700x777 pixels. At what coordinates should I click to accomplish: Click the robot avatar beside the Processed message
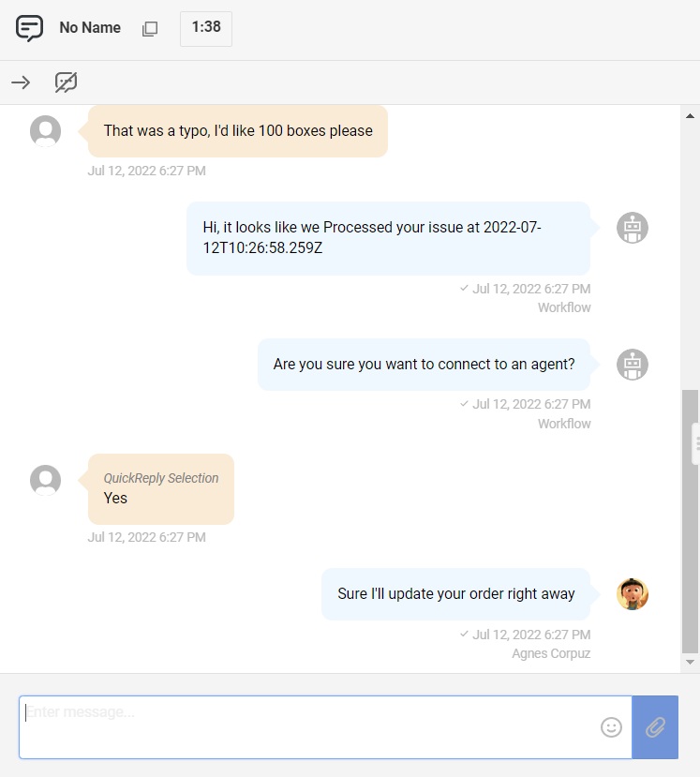[633, 228]
